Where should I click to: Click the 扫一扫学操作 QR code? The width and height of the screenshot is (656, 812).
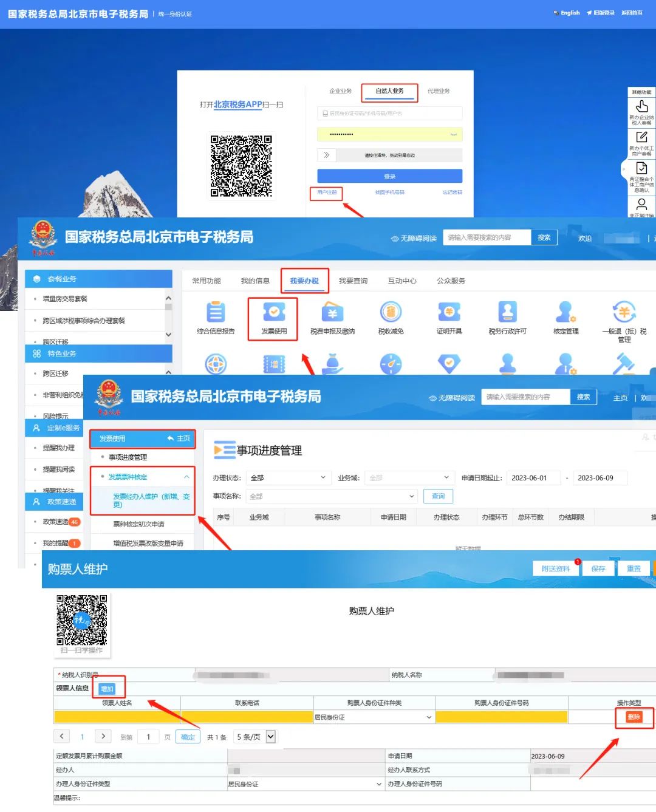point(82,620)
